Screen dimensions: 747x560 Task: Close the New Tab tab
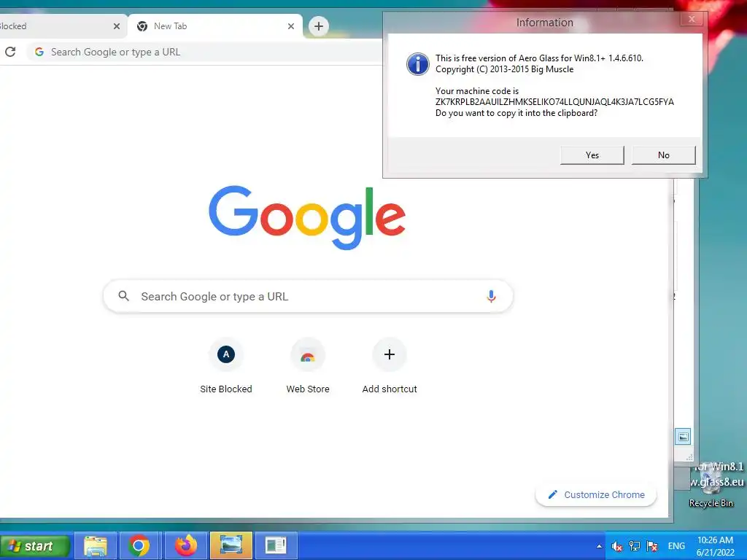[291, 26]
